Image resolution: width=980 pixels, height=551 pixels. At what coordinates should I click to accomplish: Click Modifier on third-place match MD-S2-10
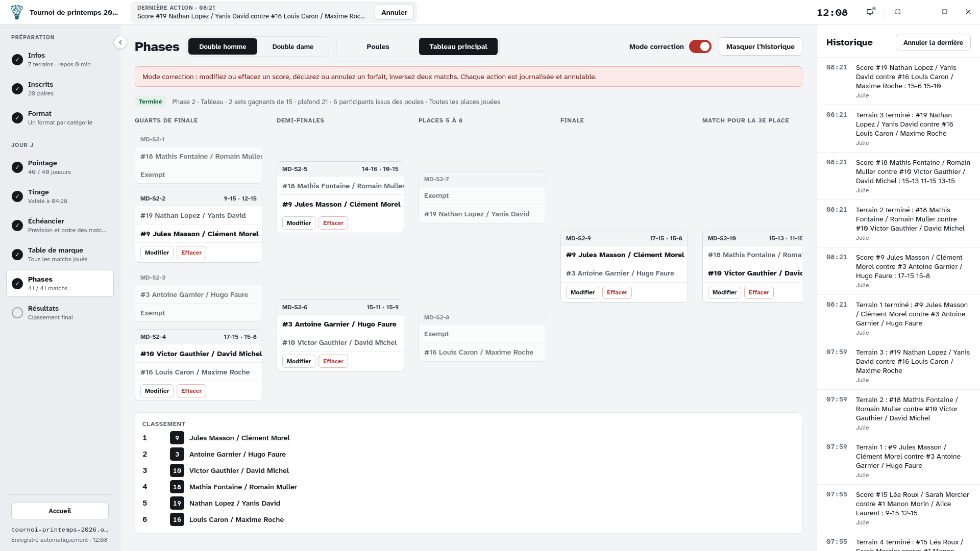(724, 292)
